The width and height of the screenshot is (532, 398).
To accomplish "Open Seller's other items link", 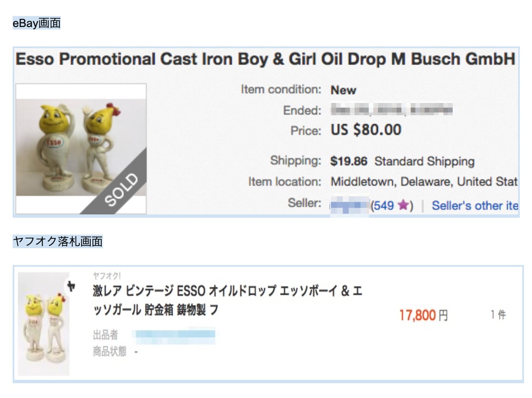I will [475, 206].
